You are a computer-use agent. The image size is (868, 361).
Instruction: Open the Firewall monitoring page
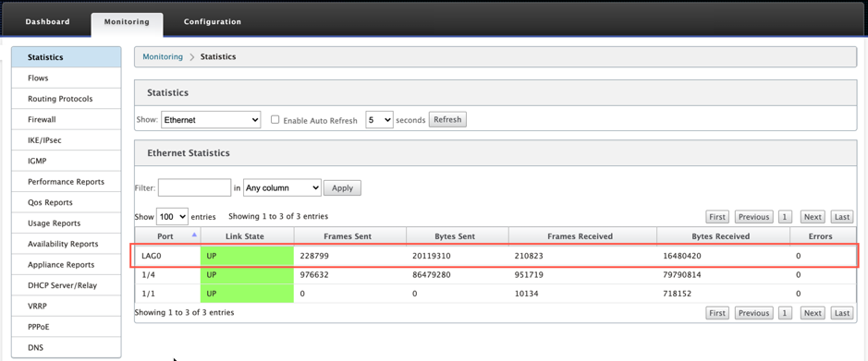tap(67, 119)
